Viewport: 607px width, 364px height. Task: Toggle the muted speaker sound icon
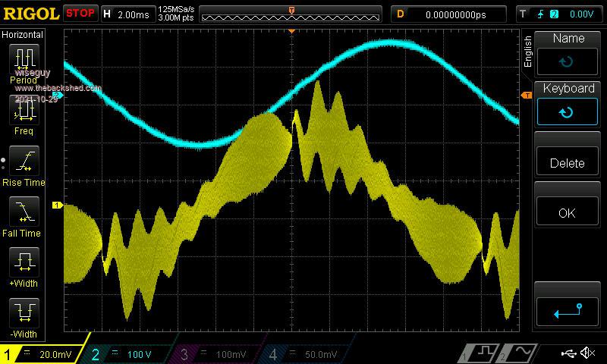click(588, 353)
